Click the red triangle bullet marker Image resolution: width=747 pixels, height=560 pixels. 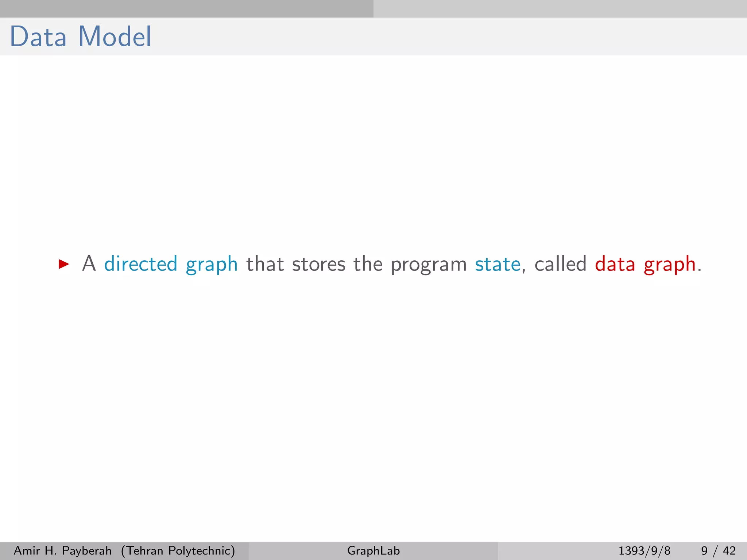(x=64, y=264)
